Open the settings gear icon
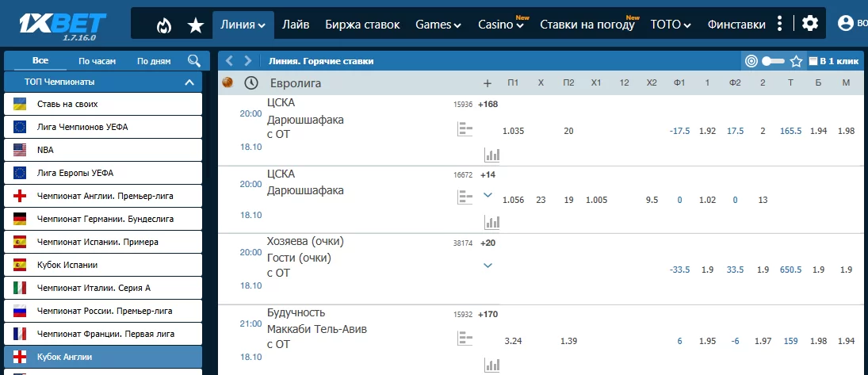This screenshot has height=375, width=868. pyautogui.click(x=810, y=23)
